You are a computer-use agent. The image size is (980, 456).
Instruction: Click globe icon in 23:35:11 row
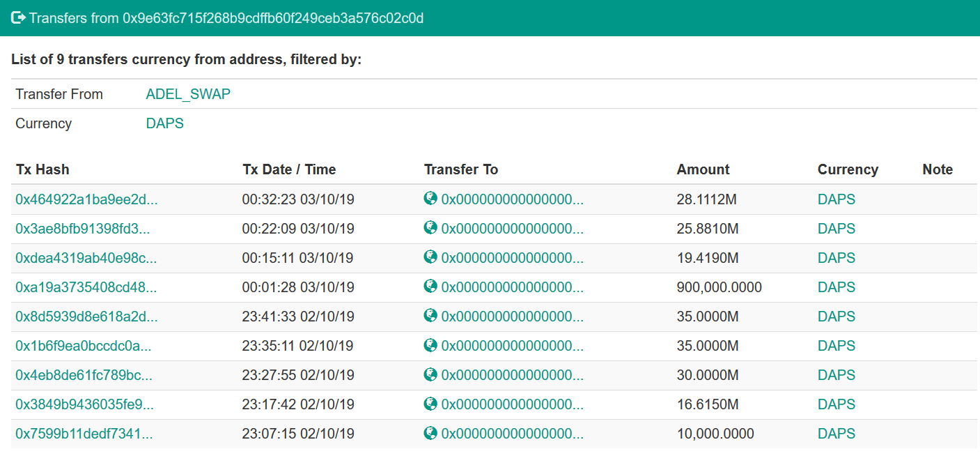click(430, 345)
